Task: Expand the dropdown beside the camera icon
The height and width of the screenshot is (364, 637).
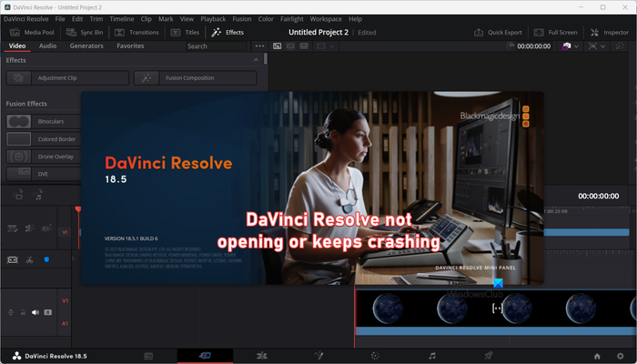Action: click(x=576, y=46)
